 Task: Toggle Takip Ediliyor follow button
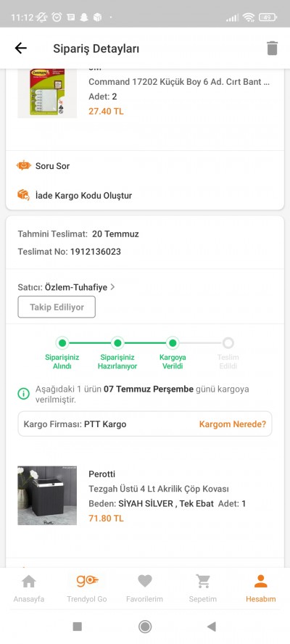57,307
